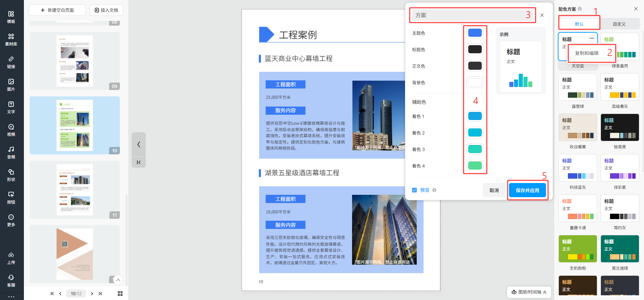644x300 pixels.
Task: Expand the 图层/时间轴 layers timeline panel
Action: click(x=529, y=292)
